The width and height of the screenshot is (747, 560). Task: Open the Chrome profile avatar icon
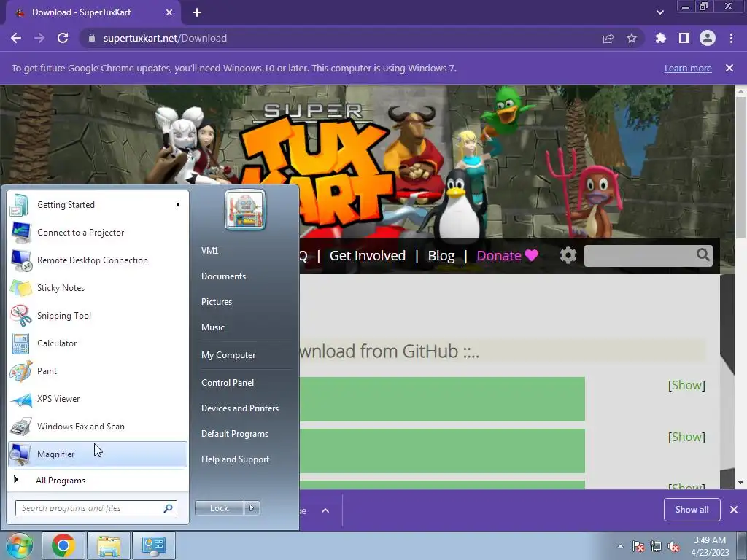pos(708,38)
